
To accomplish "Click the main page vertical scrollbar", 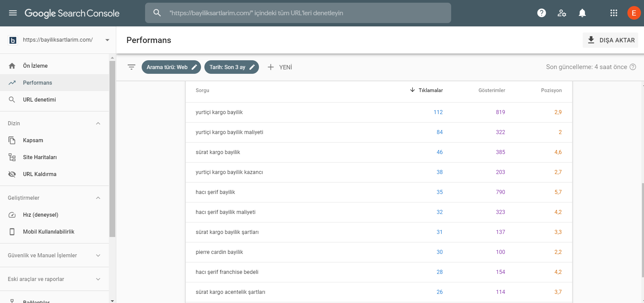I will [642, 230].
